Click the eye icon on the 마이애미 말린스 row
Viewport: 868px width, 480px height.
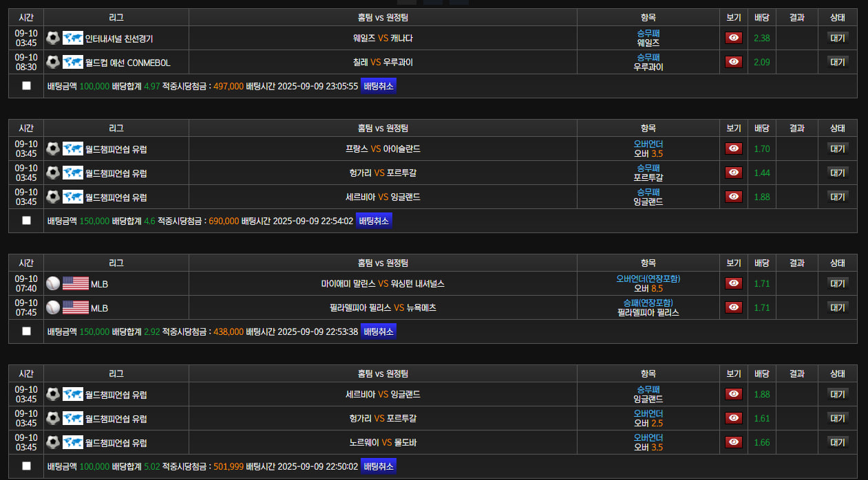tap(733, 283)
